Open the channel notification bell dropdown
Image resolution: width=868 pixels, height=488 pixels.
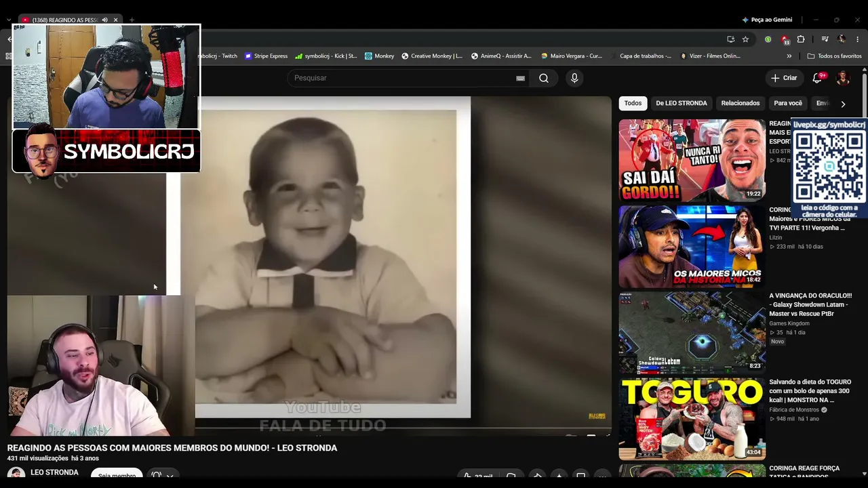(x=162, y=475)
